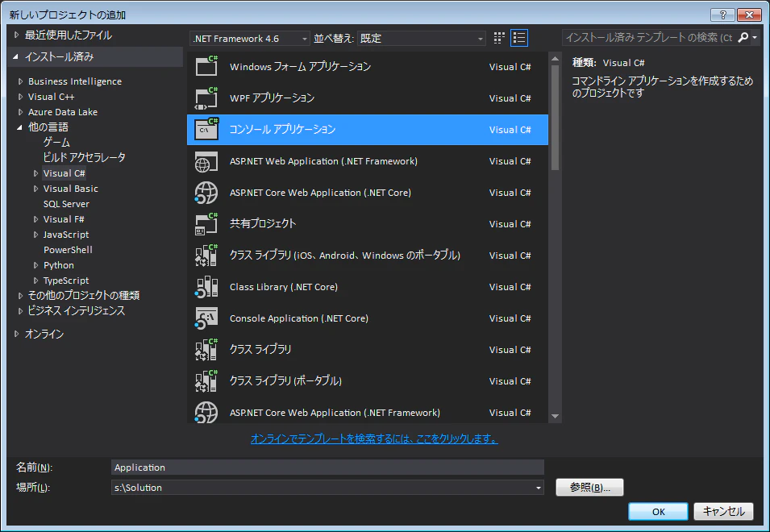Image resolution: width=770 pixels, height=532 pixels.
Task: Open the online template search link
Action: click(374, 438)
